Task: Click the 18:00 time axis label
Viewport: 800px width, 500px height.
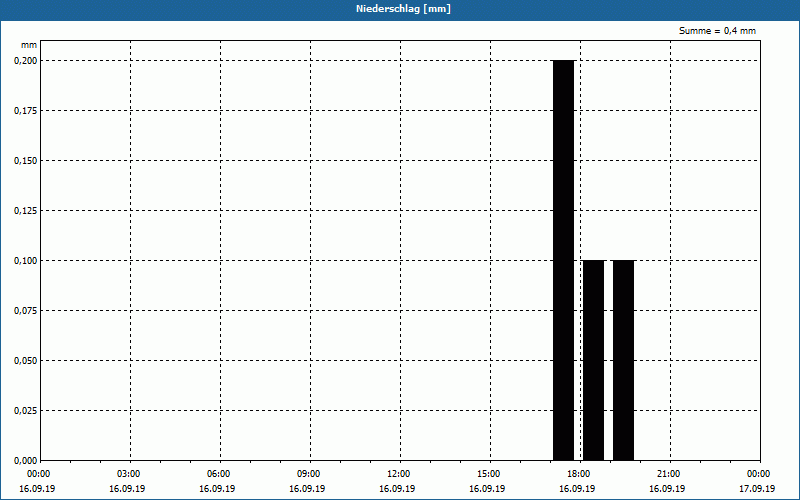Action: tap(579, 474)
